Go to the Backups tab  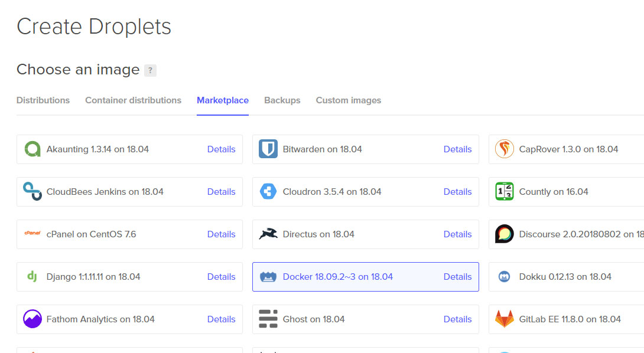tap(282, 100)
